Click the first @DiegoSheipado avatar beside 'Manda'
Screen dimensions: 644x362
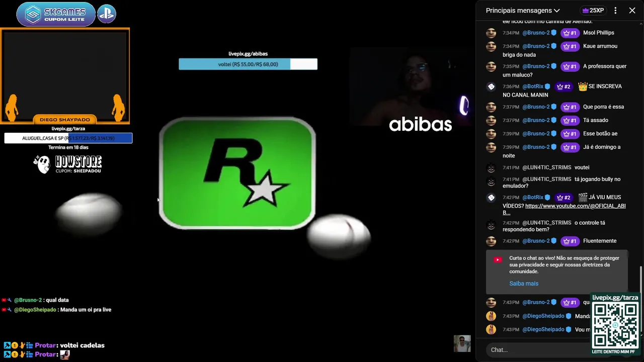point(491,316)
